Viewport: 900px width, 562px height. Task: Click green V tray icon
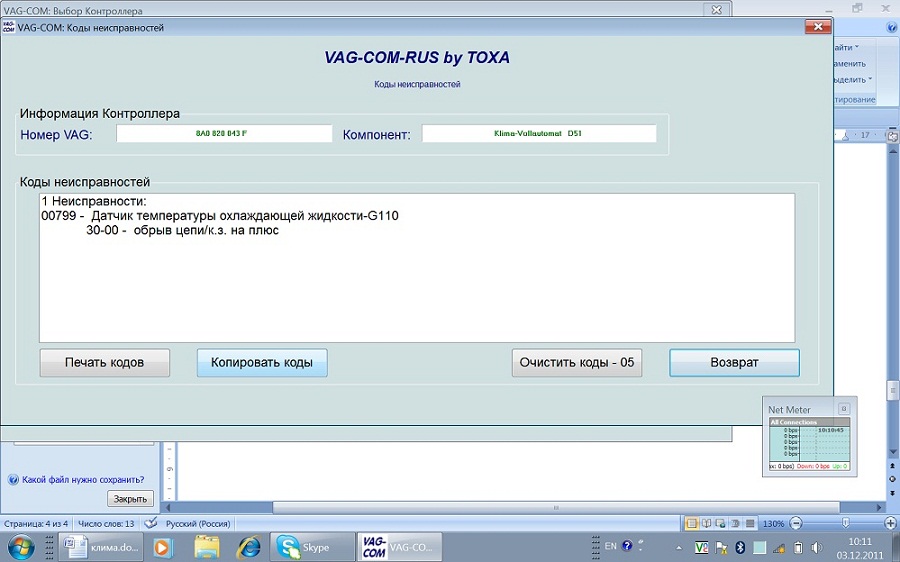(x=701, y=548)
